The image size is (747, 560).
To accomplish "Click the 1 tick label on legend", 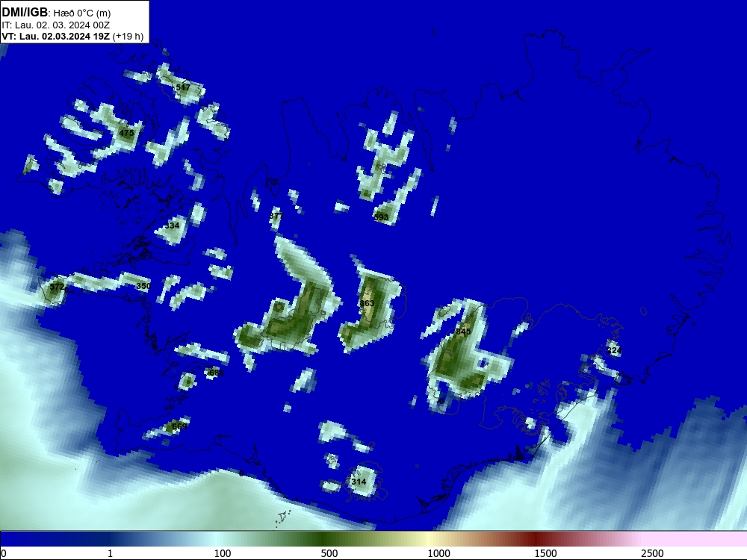I will (x=110, y=553).
